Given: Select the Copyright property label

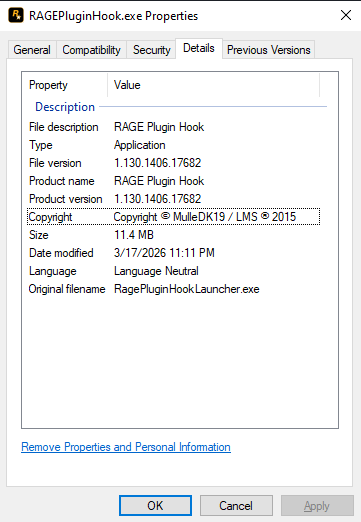Looking at the screenshot, I should pos(50,217).
